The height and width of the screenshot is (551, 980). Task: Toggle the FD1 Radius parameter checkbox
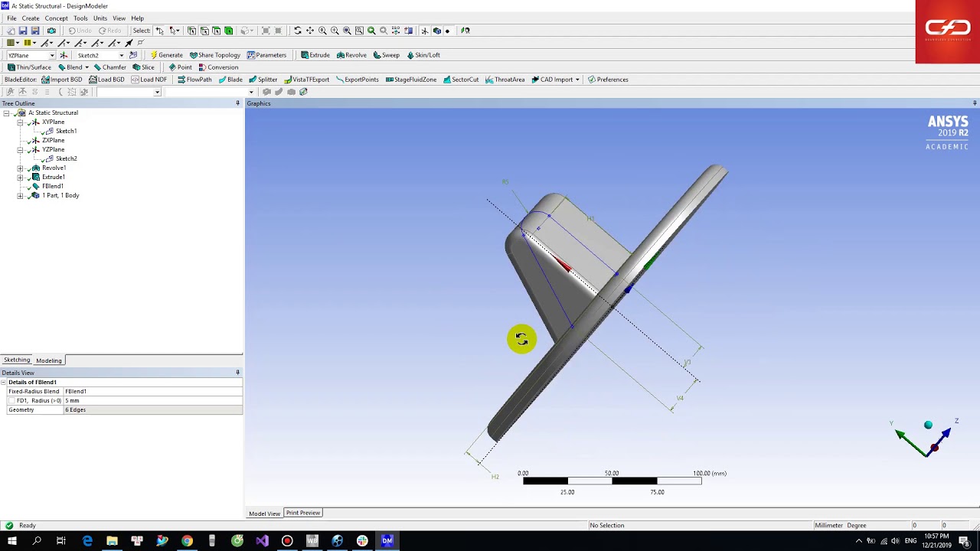pos(11,401)
